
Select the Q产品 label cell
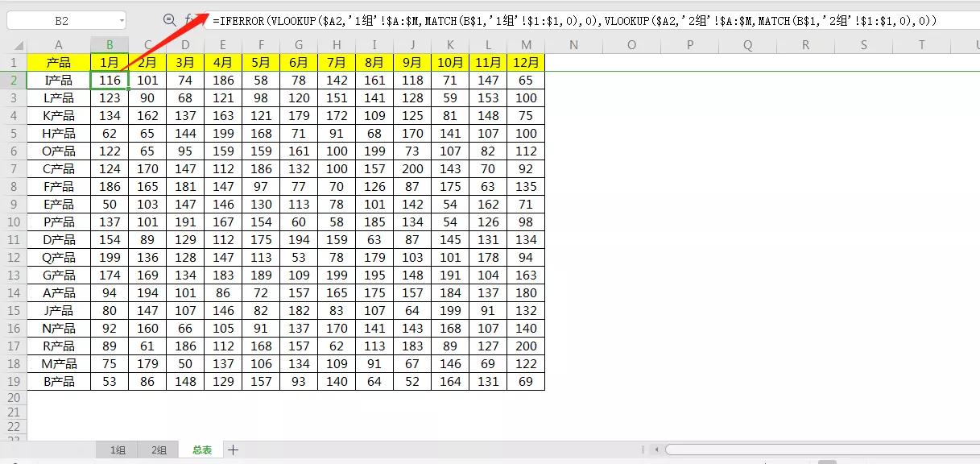pyautogui.click(x=59, y=257)
